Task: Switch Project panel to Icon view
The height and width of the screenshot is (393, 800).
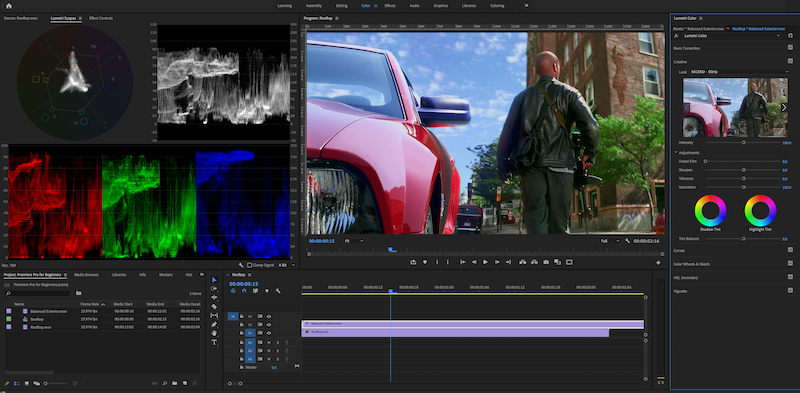Action: pos(27,383)
